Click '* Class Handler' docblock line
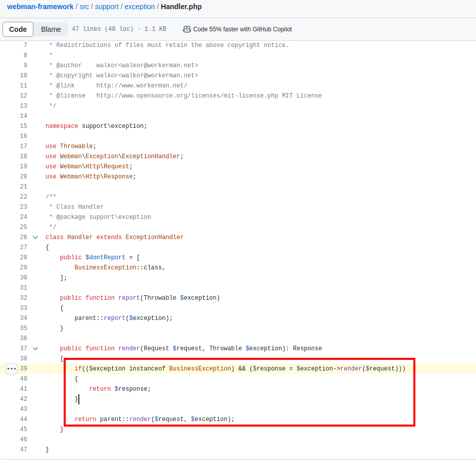Image resolution: width=476 pixels, height=465 pixels. [76, 207]
